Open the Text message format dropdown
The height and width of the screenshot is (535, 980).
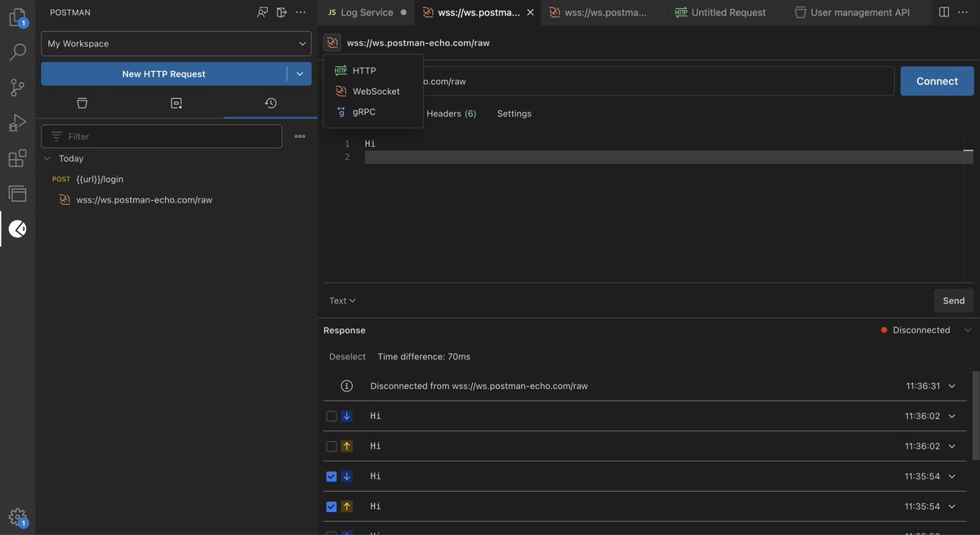(342, 301)
